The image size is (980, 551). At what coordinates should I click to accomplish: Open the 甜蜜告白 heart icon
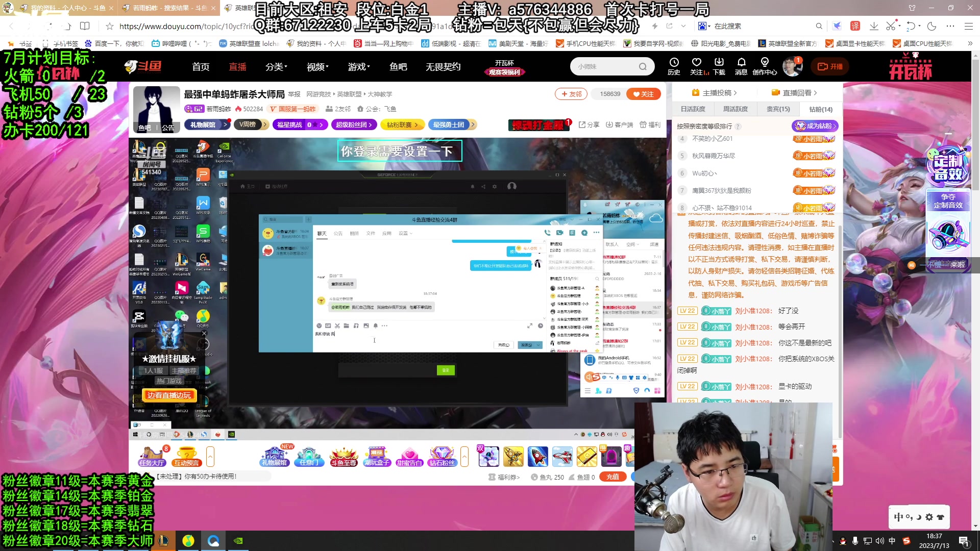[x=409, y=456]
